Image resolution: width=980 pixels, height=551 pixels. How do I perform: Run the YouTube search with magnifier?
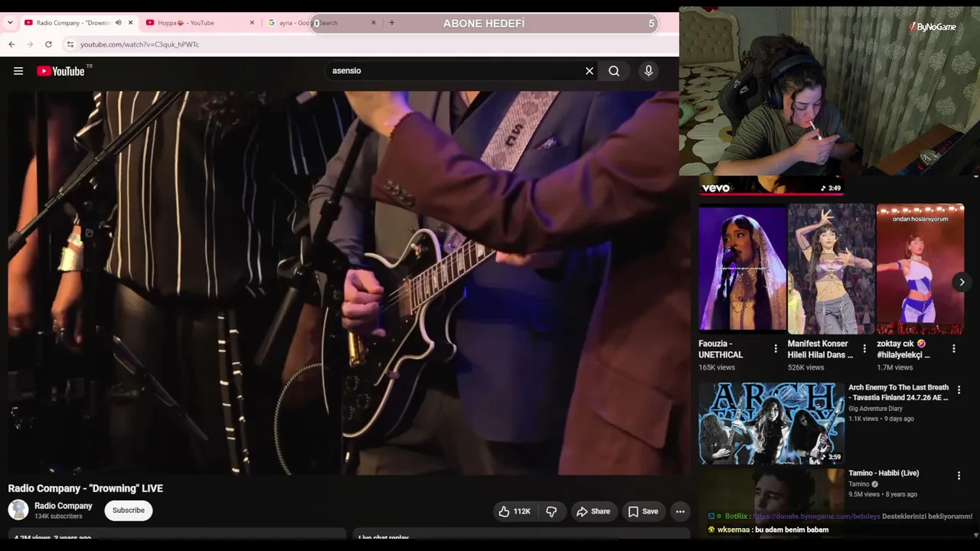pyautogui.click(x=614, y=71)
